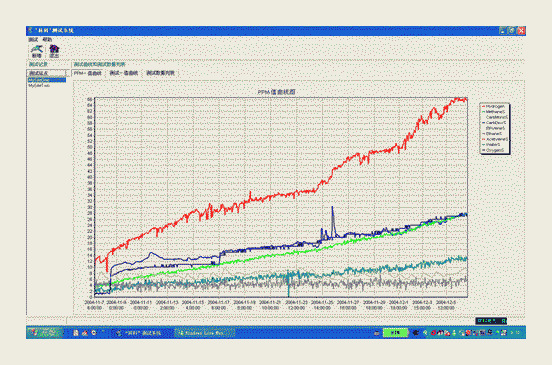
Task: Switch to the test system taskbar button
Action: coord(140,333)
